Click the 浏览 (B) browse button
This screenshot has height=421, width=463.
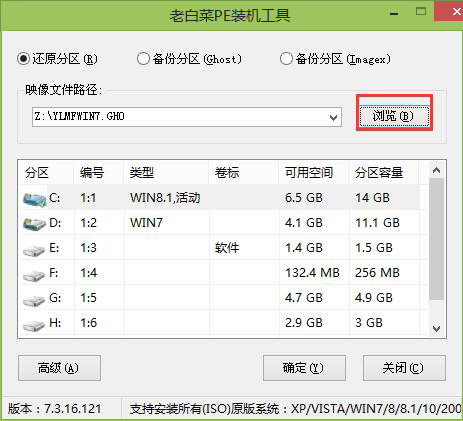pyautogui.click(x=394, y=116)
